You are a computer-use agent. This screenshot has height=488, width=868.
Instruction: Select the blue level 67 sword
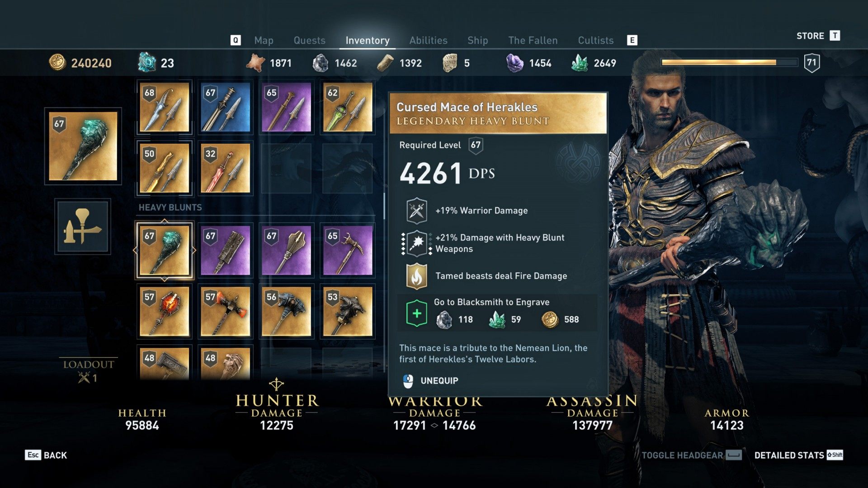pos(225,107)
